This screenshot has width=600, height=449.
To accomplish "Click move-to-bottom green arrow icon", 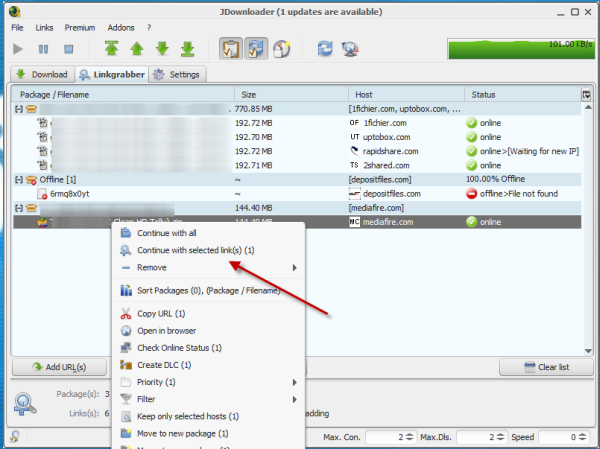I will (185, 48).
